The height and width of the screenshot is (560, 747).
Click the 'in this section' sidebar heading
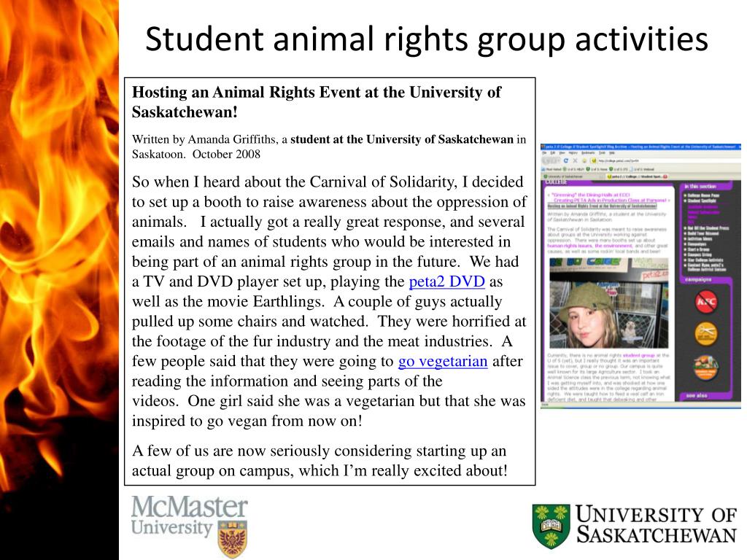[700, 187]
